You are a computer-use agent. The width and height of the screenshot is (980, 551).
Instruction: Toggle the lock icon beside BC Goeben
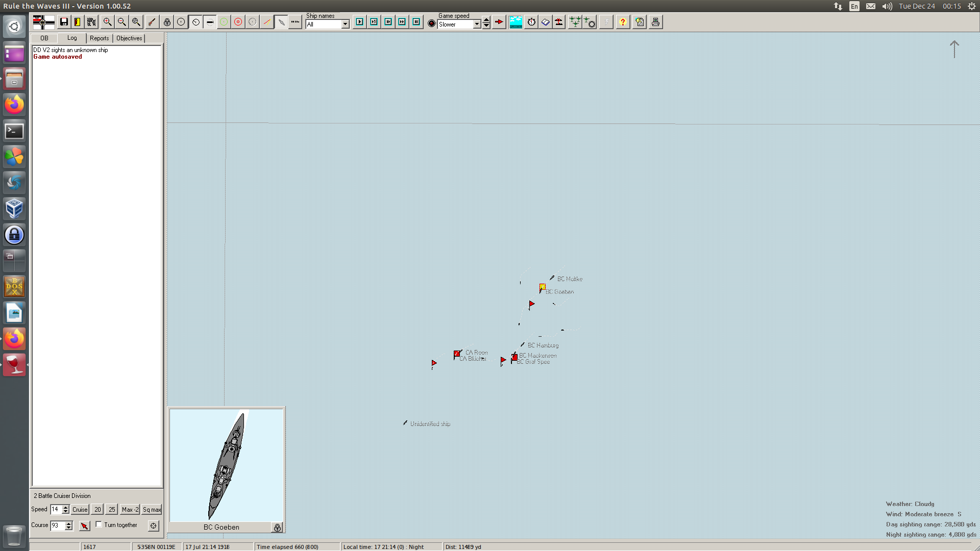(277, 528)
